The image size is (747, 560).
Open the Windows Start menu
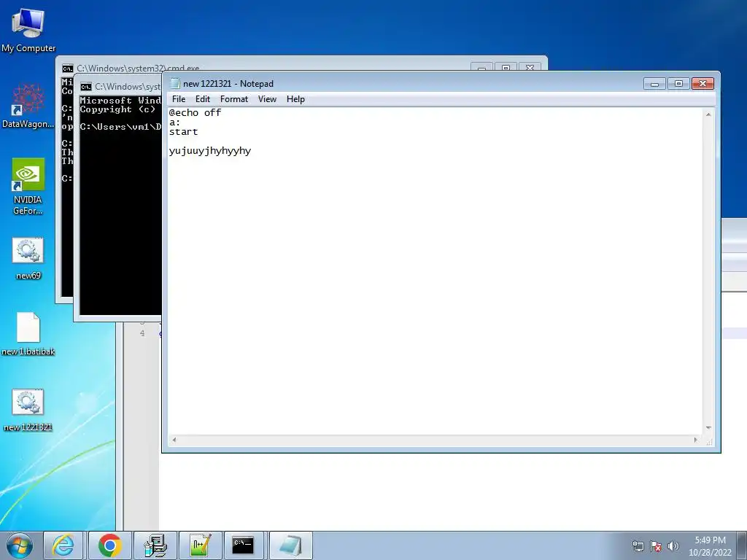click(x=20, y=545)
